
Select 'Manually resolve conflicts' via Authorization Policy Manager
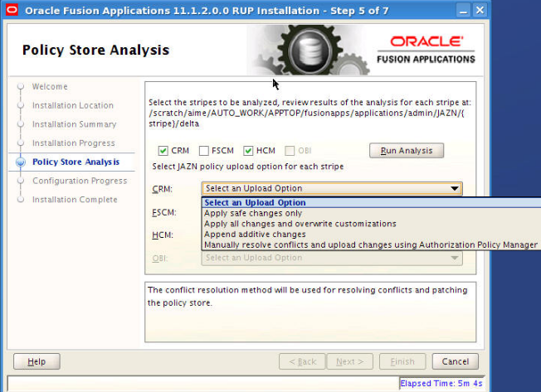tap(371, 245)
